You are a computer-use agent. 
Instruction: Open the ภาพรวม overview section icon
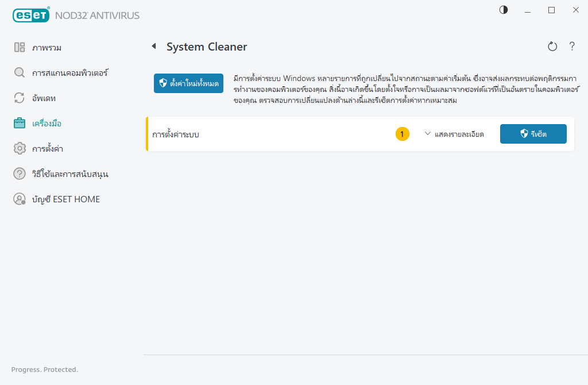click(19, 47)
